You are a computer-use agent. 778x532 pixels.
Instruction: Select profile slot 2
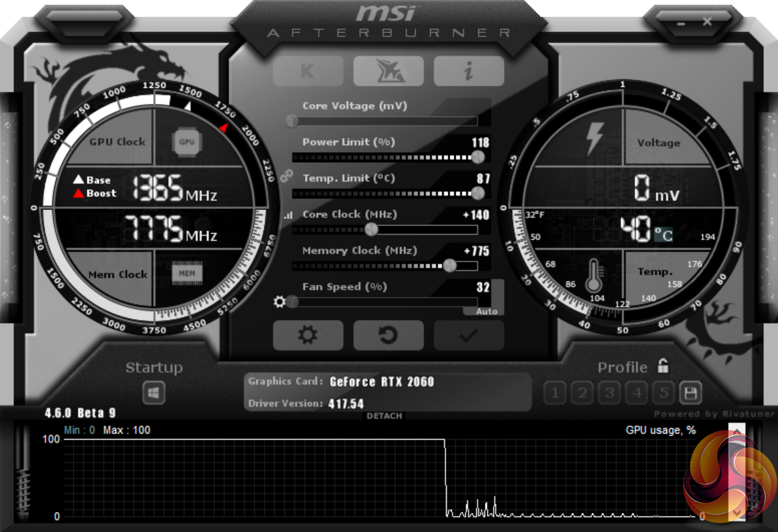582,393
